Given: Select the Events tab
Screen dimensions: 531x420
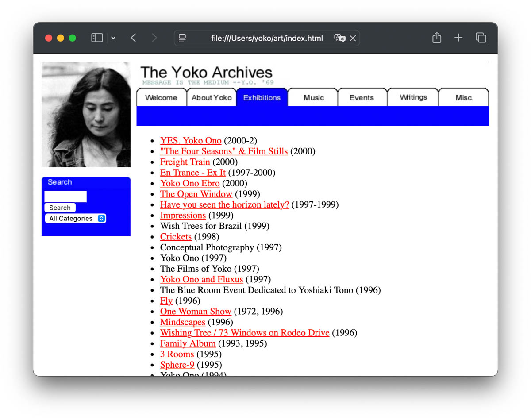Looking at the screenshot, I should click(362, 97).
